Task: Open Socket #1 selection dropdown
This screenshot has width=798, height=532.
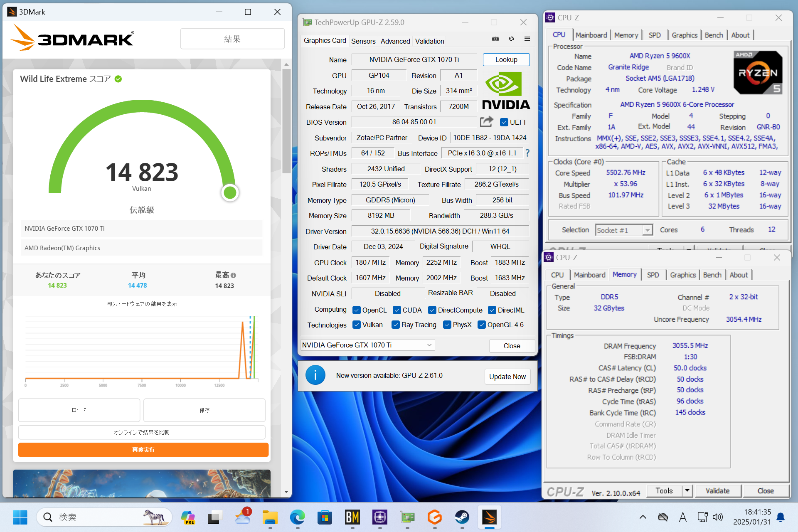Action: click(x=624, y=230)
